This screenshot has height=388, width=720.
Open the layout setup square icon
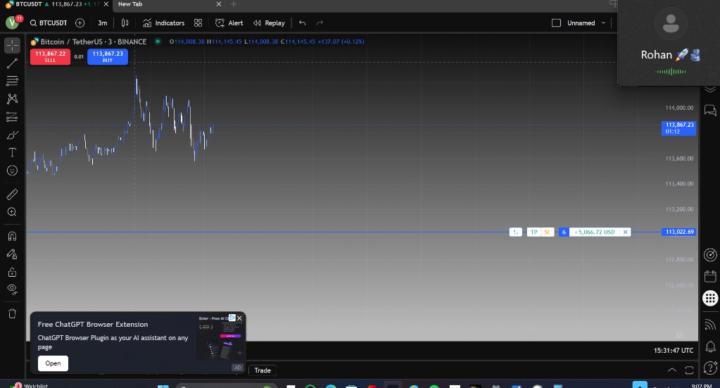point(556,23)
